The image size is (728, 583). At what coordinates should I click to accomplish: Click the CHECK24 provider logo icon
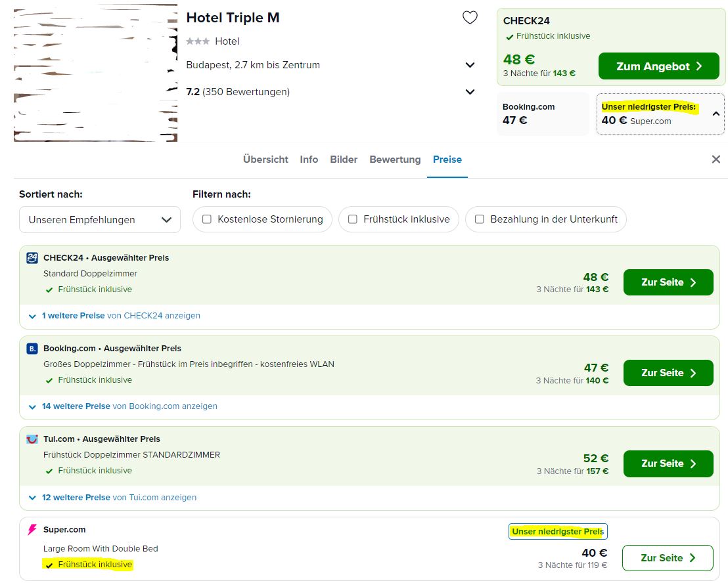pos(32,258)
